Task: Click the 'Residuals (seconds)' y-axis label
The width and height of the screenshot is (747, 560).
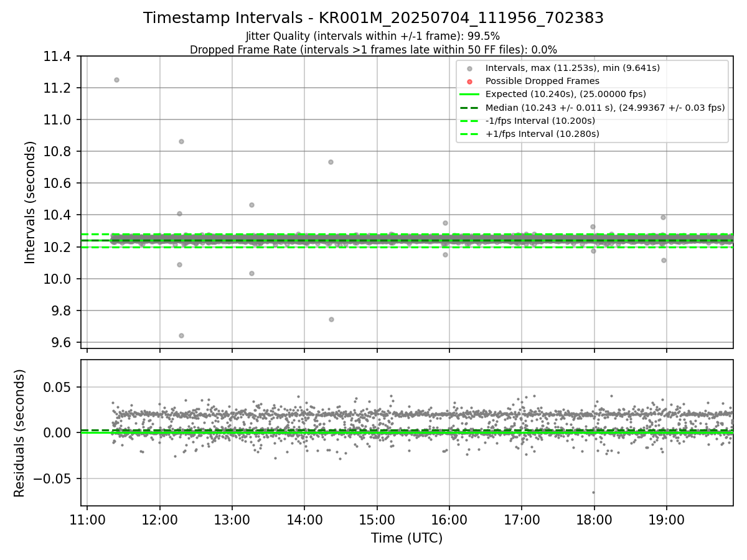Action: coord(20,433)
